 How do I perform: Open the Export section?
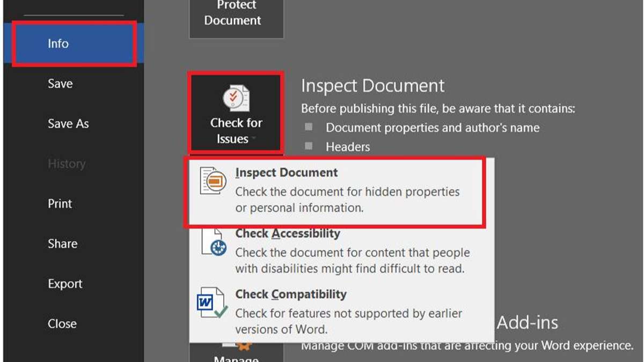click(x=65, y=283)
